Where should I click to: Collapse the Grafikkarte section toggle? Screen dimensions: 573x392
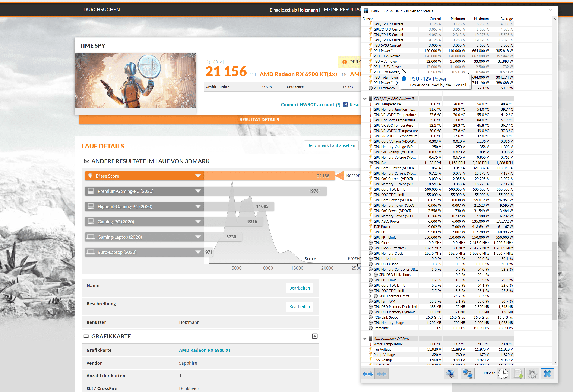[x=315, y=336]
